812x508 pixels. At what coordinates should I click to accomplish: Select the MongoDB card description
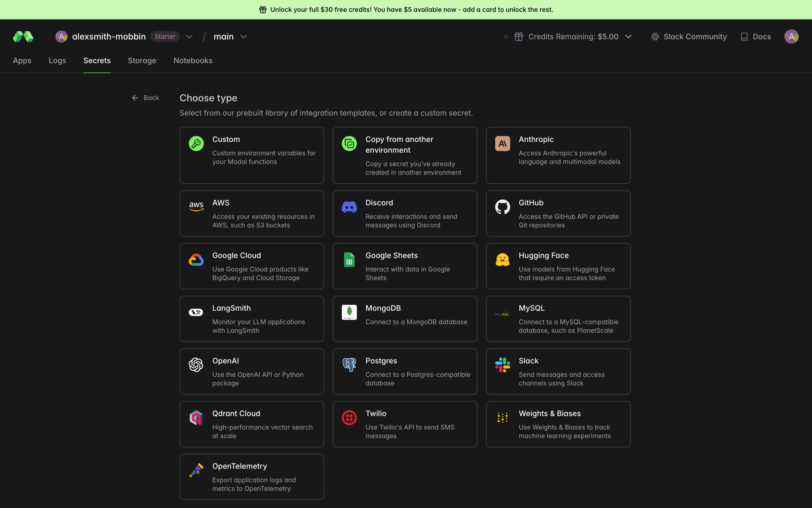coord(416,322)
